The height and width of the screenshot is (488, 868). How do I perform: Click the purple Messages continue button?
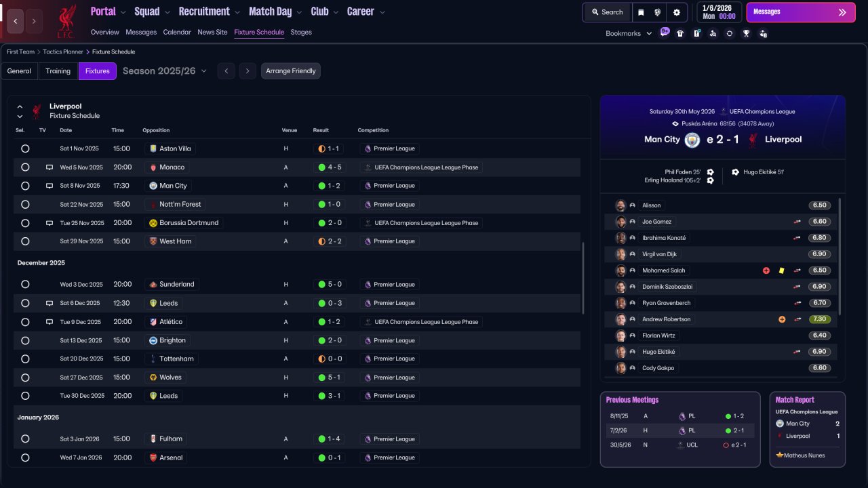tap(801, 12)
